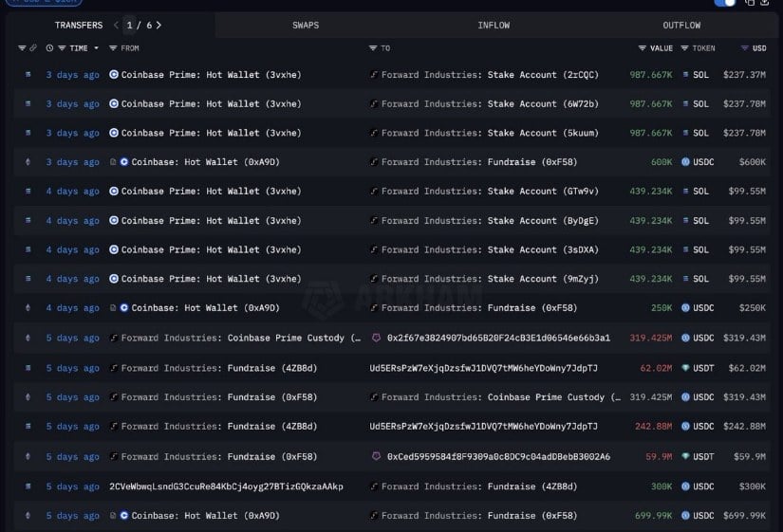
Task: Click SOL token icon in the GTw9v row
Action: [x=685, y=192]
